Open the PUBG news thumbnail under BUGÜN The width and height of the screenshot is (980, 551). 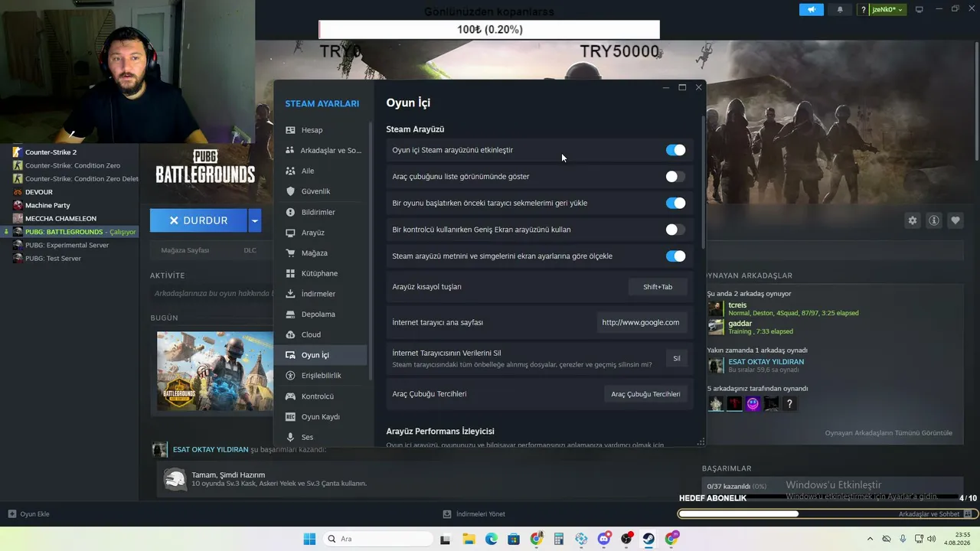point(215,371)
